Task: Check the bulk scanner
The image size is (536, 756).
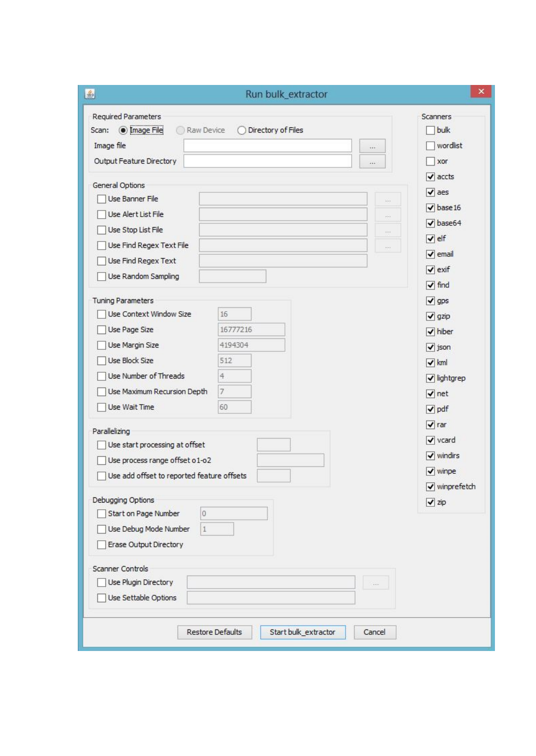Action: [x=430, y=130]
